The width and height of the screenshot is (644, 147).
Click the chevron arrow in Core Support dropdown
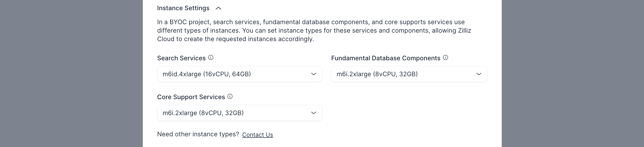tap(314, 113)
